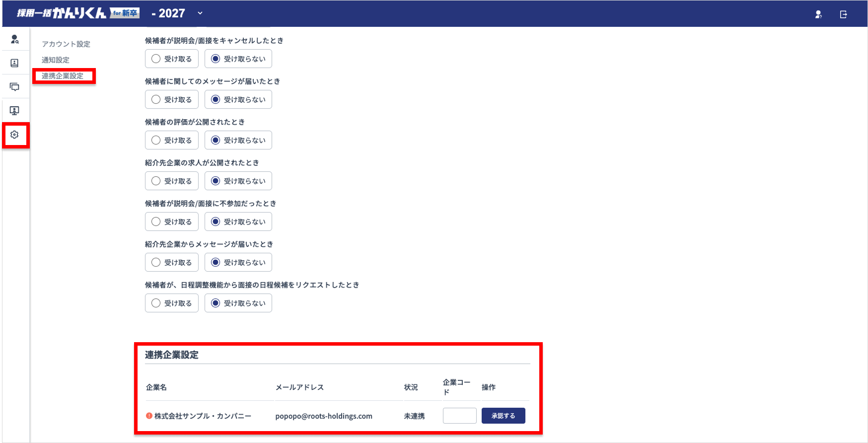Select 受け取らない for 紹介先企業からメッセージ

238,262
